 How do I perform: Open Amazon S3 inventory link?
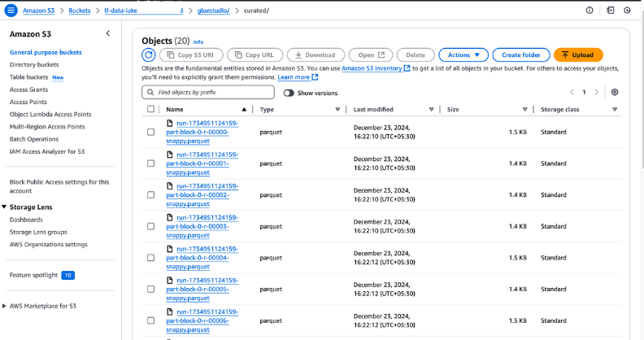click(x=376, y=68)
